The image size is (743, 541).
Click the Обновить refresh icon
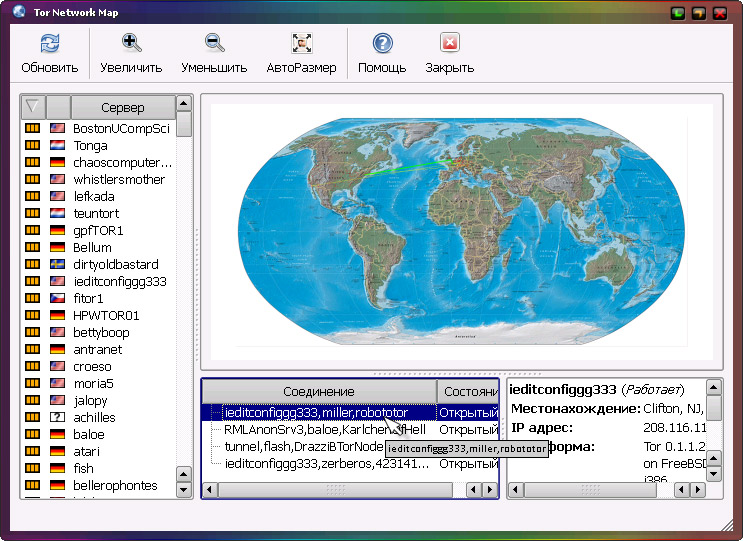50,44
